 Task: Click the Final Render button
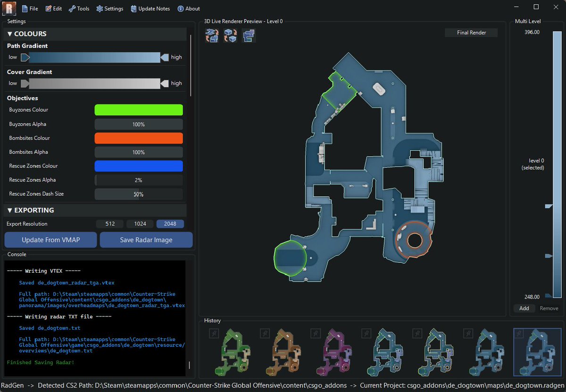pos(471,33)
